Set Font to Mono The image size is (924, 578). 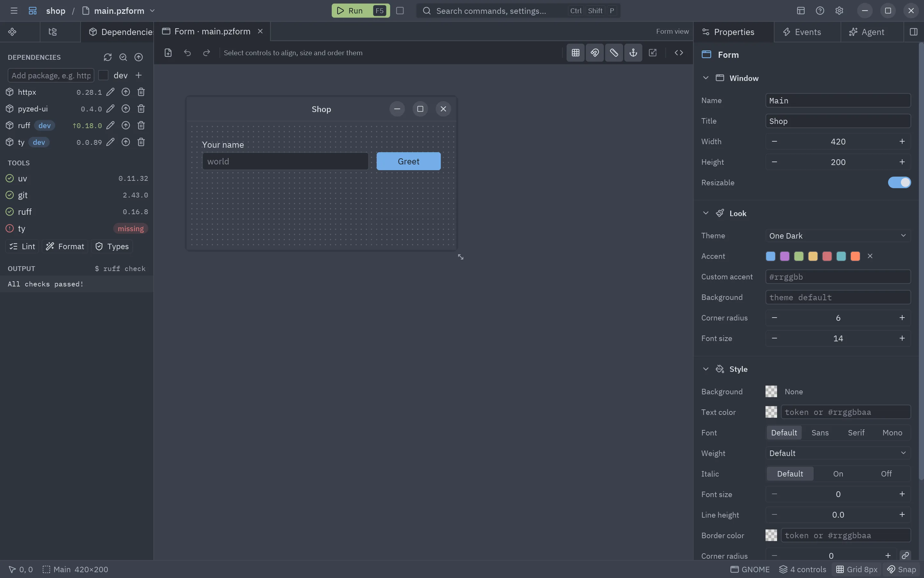(892, 433)
